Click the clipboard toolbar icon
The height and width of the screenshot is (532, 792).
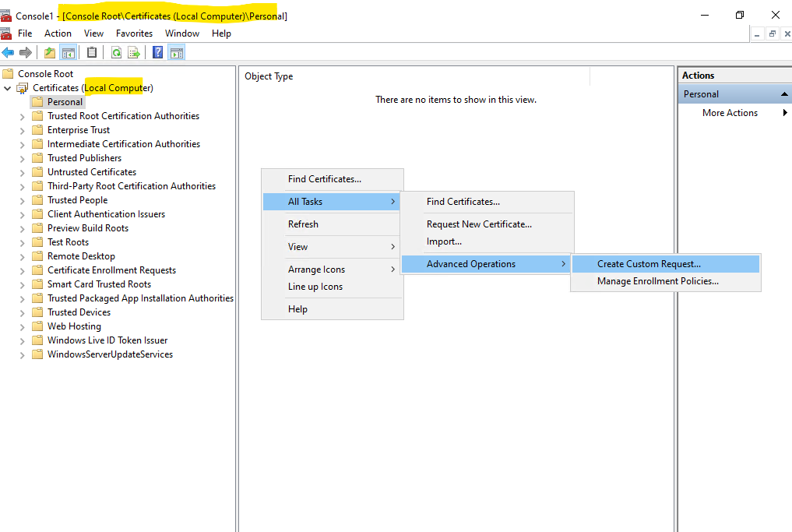(92, 52)
